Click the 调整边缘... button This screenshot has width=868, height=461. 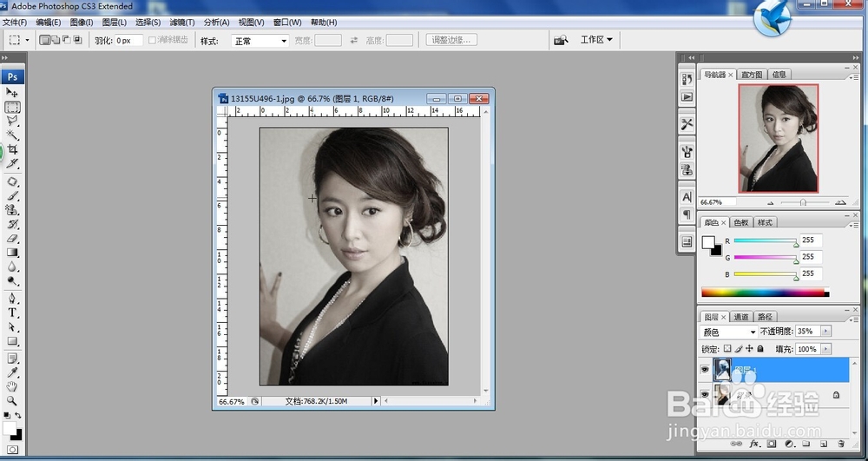click(x=451, y=40)
